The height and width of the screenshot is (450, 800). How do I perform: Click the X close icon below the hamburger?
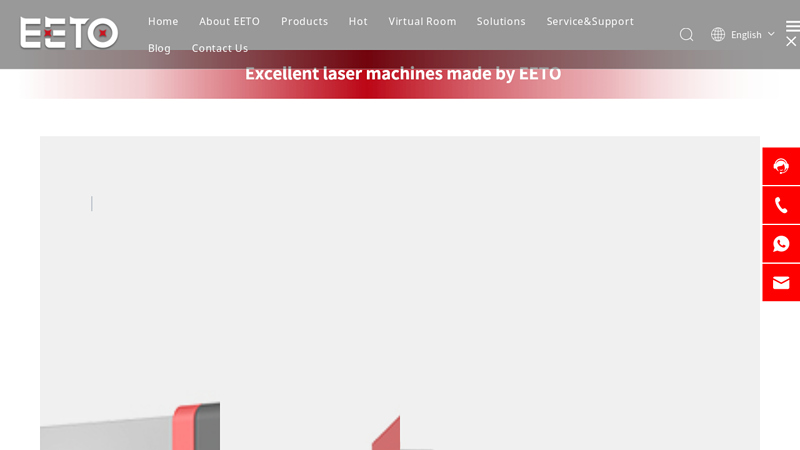791,42
